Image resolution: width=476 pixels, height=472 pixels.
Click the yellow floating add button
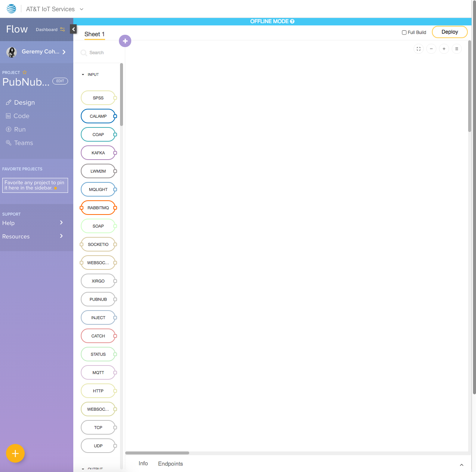tap(15, 453)
